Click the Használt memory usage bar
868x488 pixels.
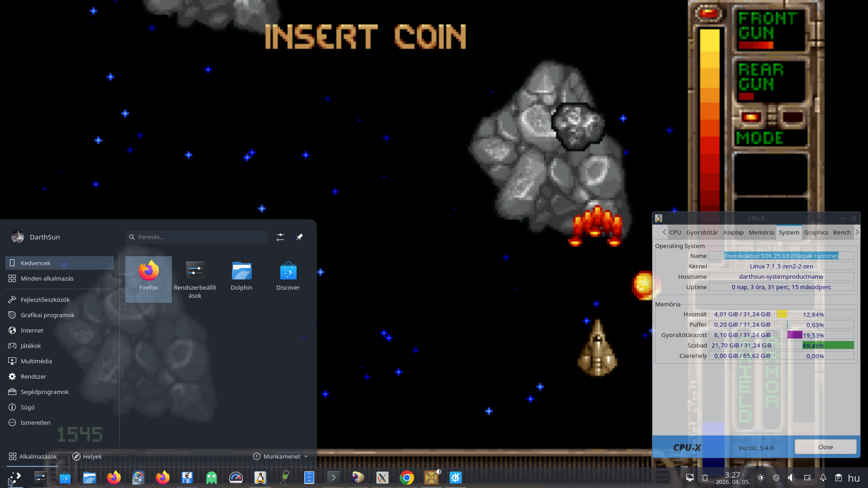click(x=815, y=314)
